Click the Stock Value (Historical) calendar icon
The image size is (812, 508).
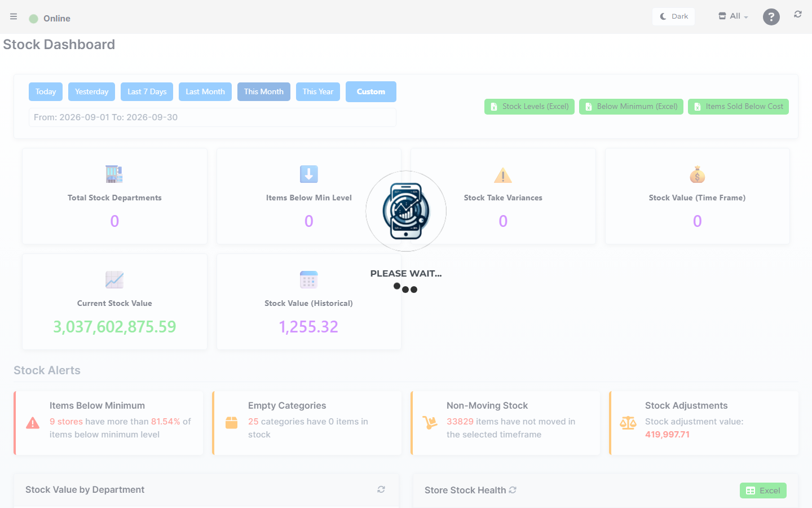coord(309,280)
